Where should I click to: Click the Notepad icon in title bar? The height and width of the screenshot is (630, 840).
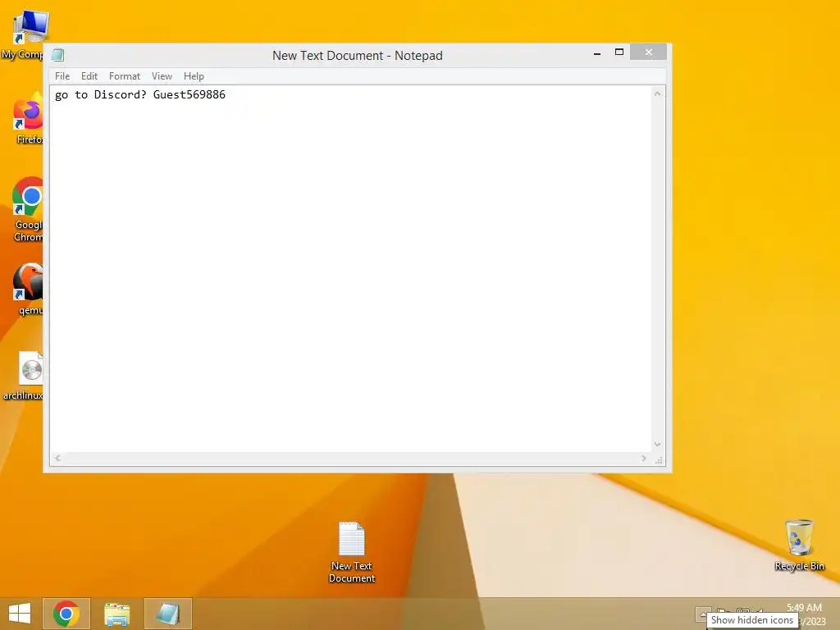(58, 55)
